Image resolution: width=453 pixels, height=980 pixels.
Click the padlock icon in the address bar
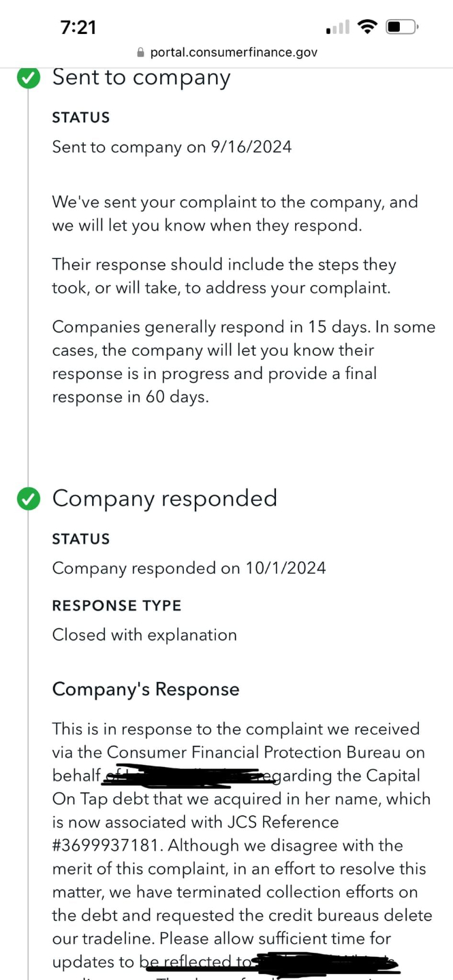click(x=141, y=52)
